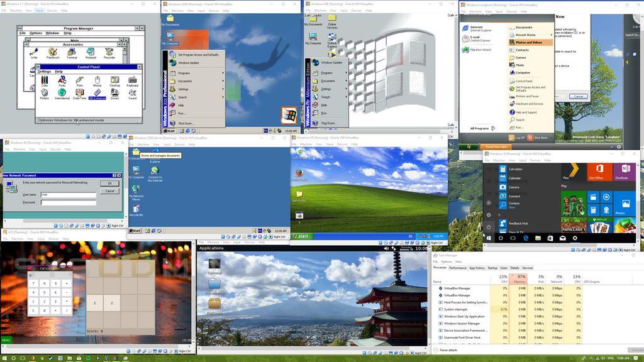Screen dimensions: 644x362
Task: Select Photos and Videos in Longhorn Start menu
Action: [531, 42]
